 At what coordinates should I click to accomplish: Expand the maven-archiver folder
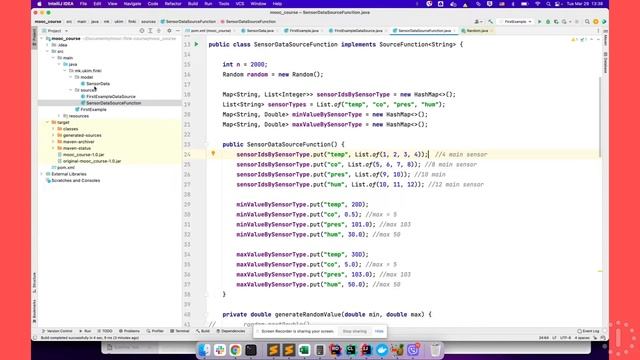coord(53,142)
